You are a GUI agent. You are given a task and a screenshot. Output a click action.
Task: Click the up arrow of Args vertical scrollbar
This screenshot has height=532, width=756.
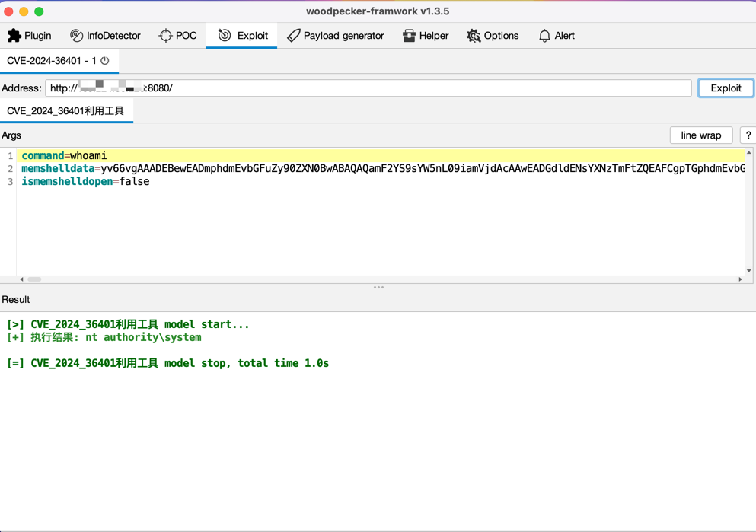[x=749, y=152]
